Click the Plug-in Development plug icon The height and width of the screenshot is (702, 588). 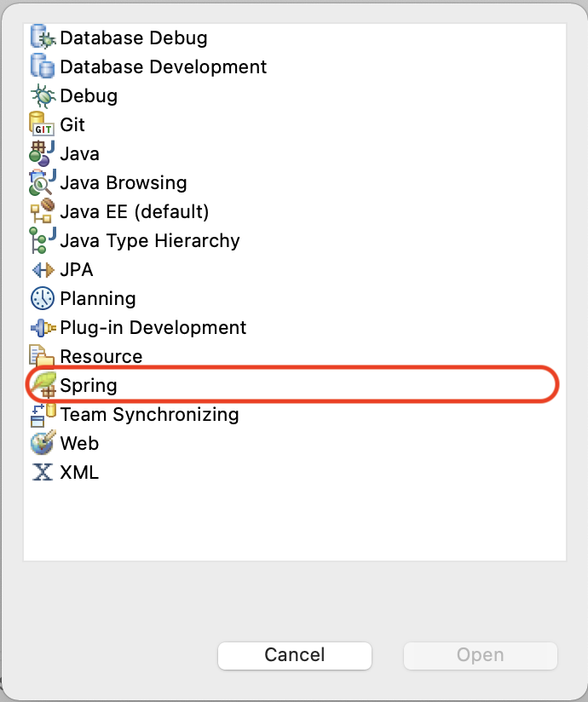coord(43,327)
